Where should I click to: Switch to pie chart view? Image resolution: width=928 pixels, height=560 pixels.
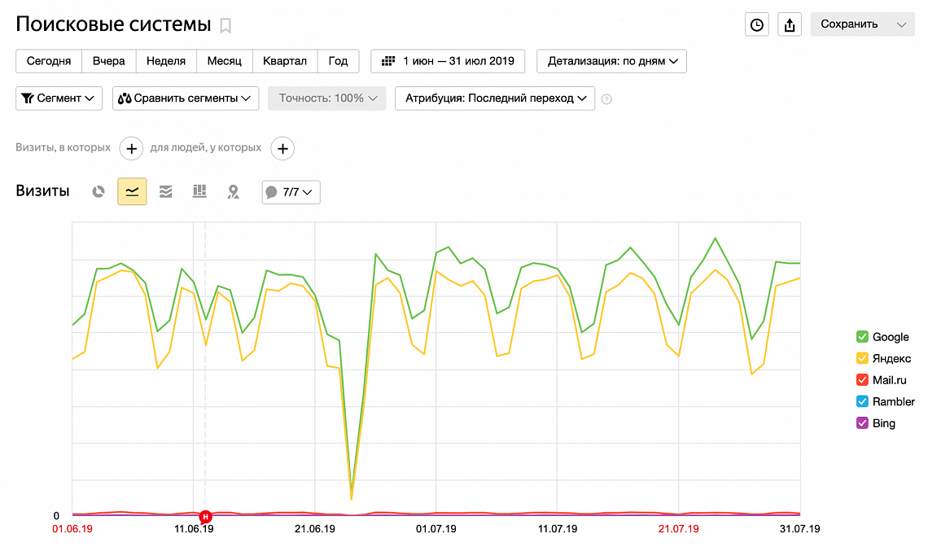98,192
